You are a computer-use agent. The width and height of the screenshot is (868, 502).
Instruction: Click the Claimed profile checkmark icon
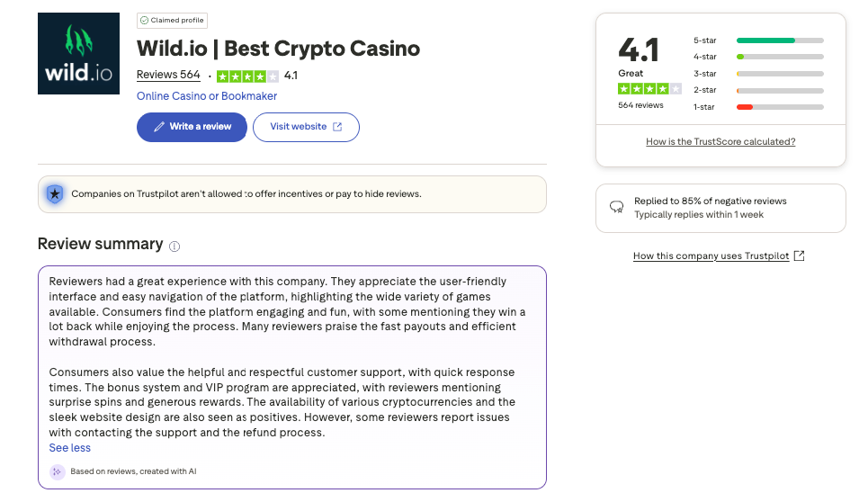point(144,20)
